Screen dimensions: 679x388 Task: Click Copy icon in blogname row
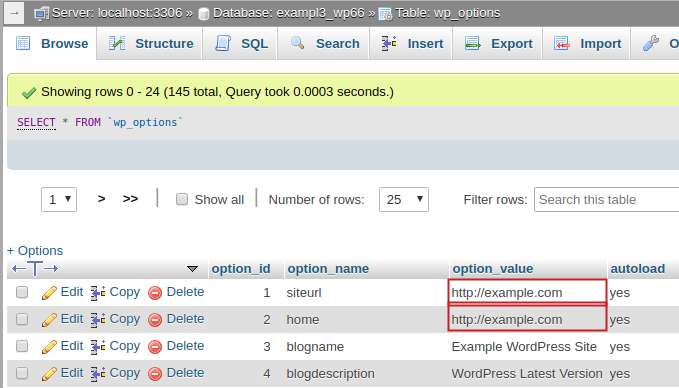(x=98, y=347)
